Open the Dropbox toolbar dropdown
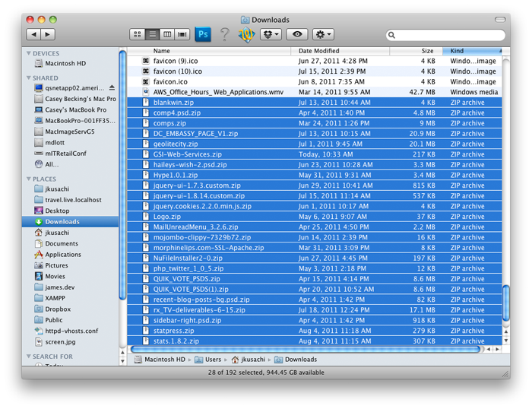Viewport: 532px width, 409px height. [271, 34]
